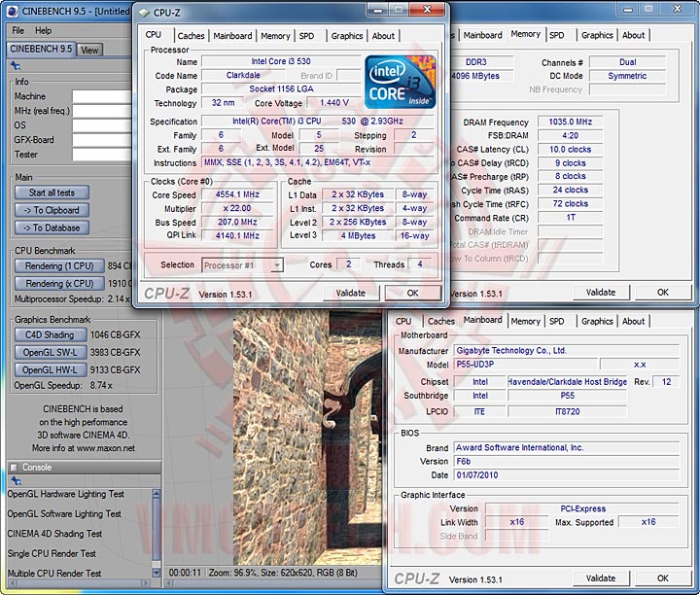Select the CINEBENCH 9.5 tab
Image resolution: width=700 pixels, height=595 pixels.
(41, 49)
